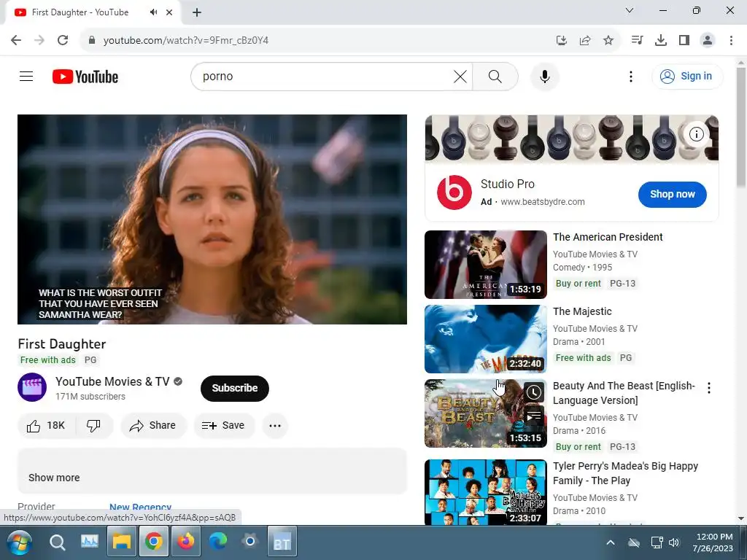The width and height of the screenshot is (747, 560).
Task: Open tab search chevron
Action: pos(630,10)
